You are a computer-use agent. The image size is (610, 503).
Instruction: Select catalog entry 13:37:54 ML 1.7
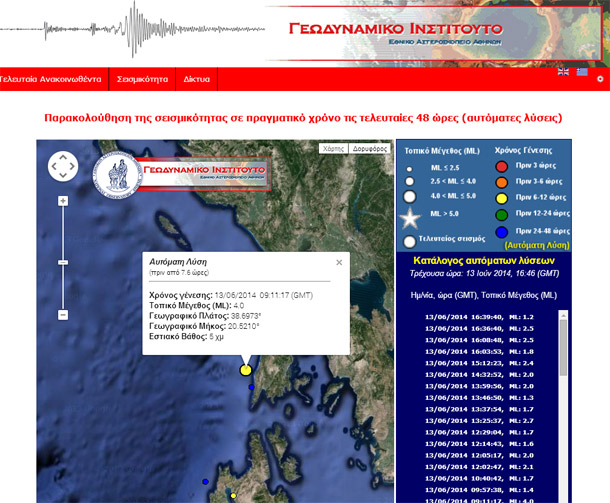click(479, 409)
